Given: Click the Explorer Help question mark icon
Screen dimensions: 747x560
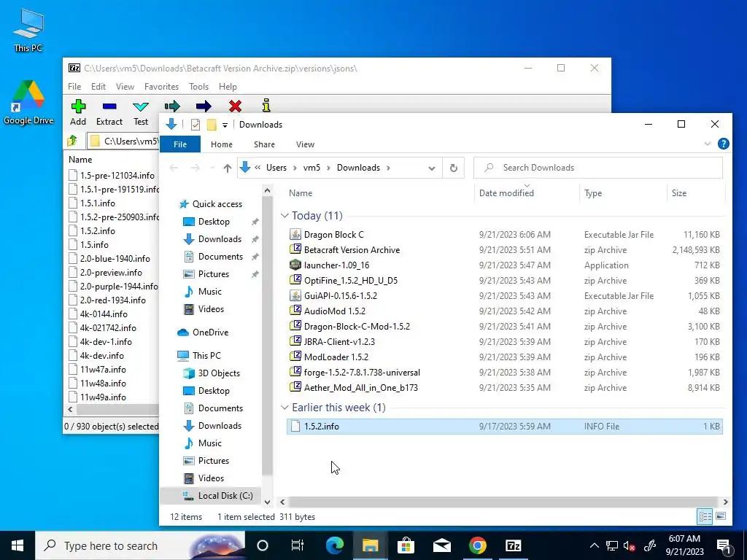Looking at the screenshot, I should tap(723, 144).
